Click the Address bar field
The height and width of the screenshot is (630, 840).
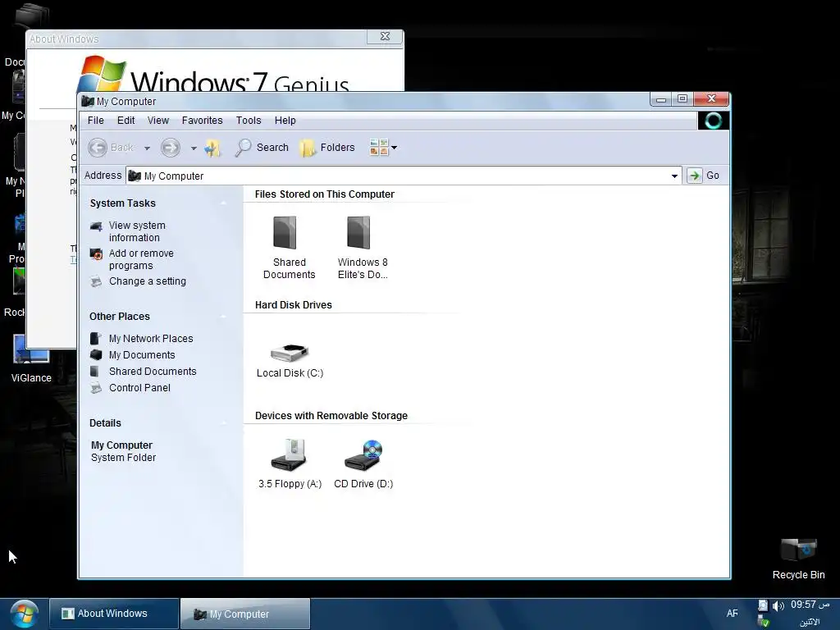(x=404, y=176)
